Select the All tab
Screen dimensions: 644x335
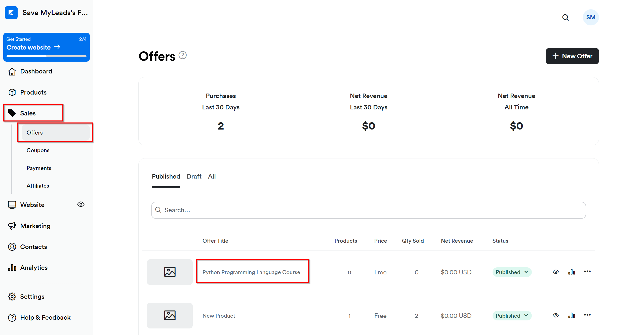click(x=212, y=176)
